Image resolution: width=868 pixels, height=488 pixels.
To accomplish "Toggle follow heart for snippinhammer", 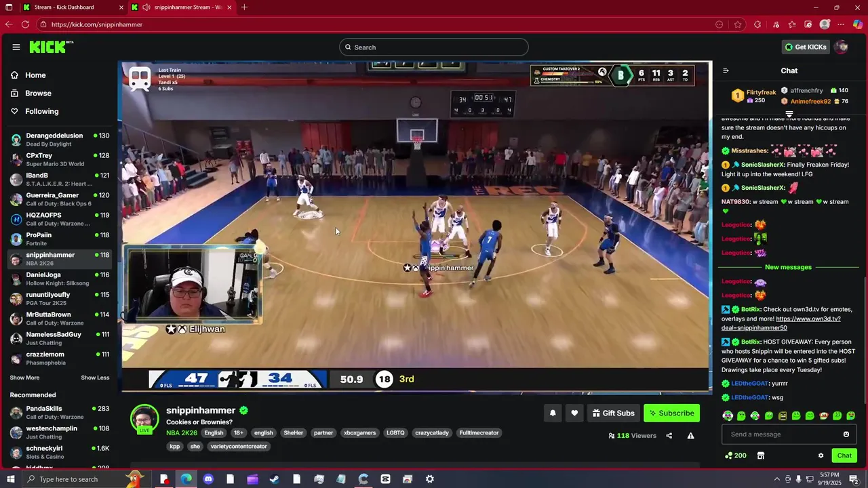I will pos(574,413).
